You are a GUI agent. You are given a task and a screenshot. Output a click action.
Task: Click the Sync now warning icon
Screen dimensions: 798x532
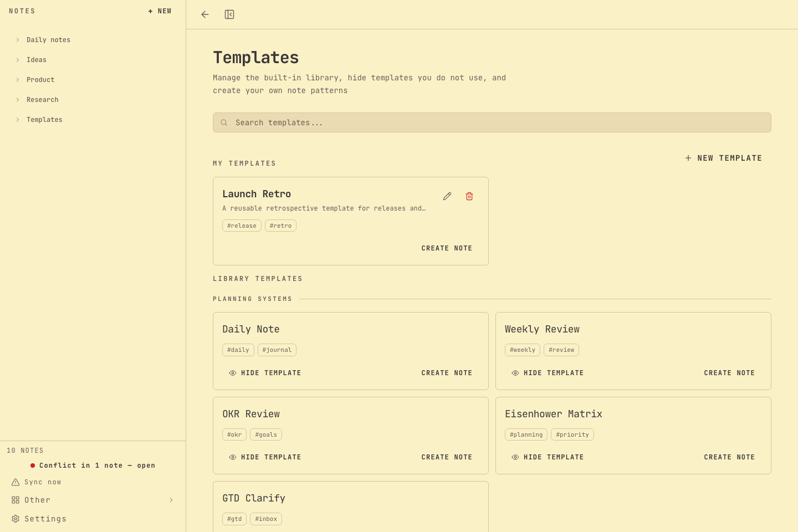point(16,482)
